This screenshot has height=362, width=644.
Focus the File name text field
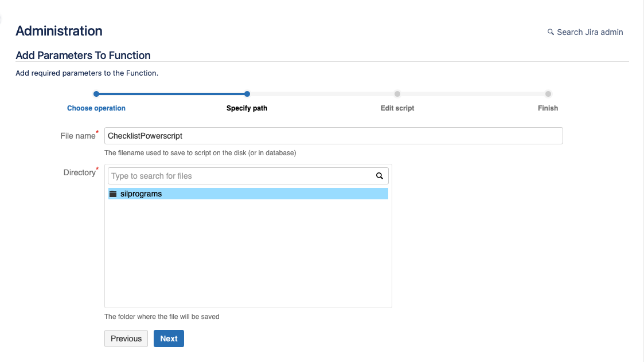333,136
